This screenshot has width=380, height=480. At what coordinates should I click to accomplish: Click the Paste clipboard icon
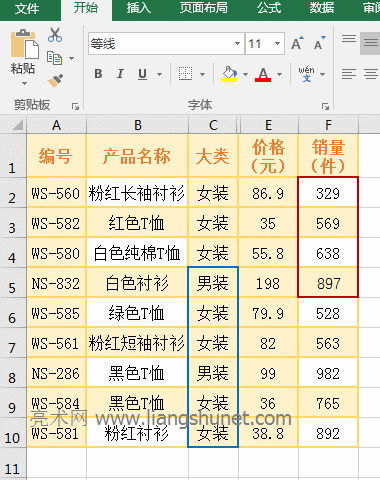24,44
